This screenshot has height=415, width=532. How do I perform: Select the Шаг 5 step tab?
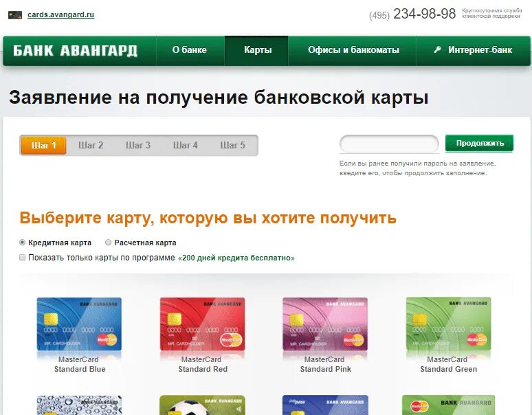(232, 145)
